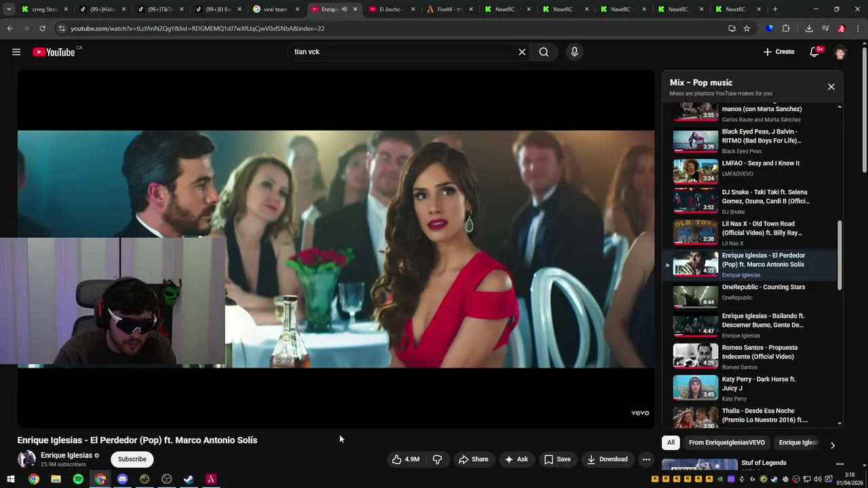The width and height of the screenshot is (868, 488).
Task: Open Steam from the taskbar
Action: coord(189,479)
